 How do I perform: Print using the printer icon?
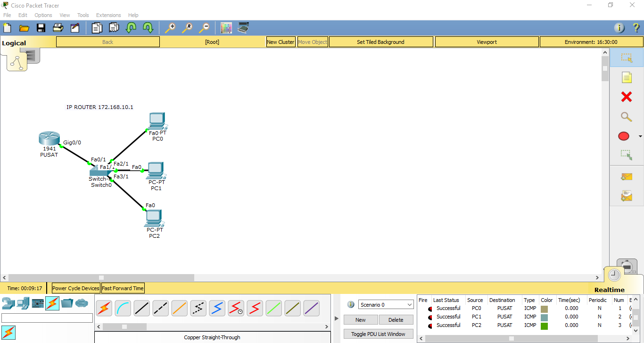[58, 28]
